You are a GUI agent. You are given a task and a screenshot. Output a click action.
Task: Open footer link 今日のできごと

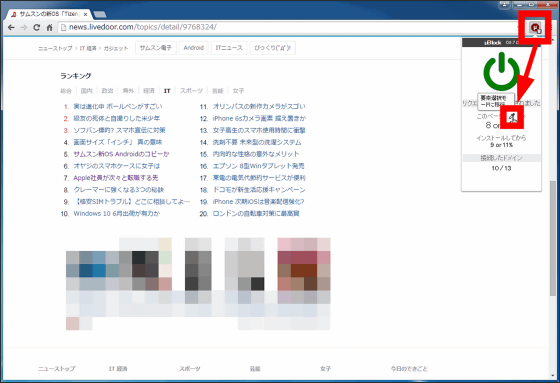[x=409, y=369]
